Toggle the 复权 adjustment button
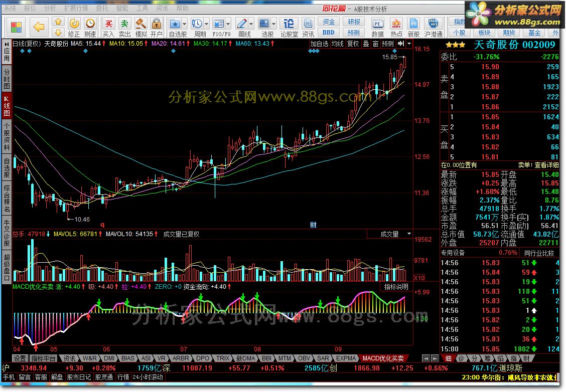The height and width of the screenshot is (392, 566). [353, 44]
